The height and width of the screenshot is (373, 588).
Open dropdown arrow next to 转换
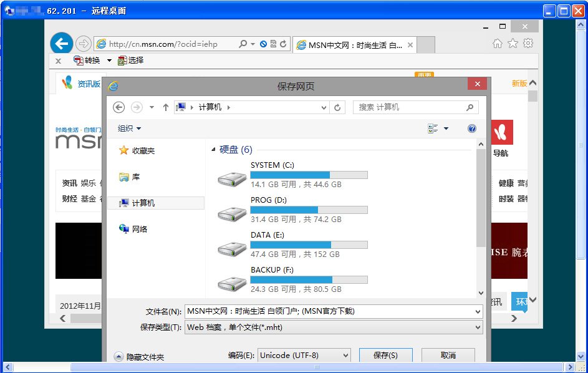(109, 61)
